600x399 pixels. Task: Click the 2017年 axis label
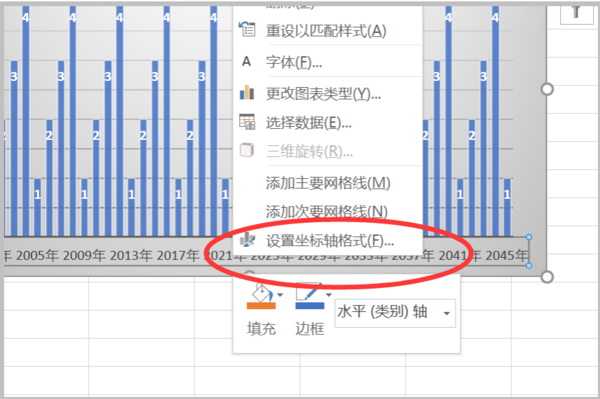(178, 256)
